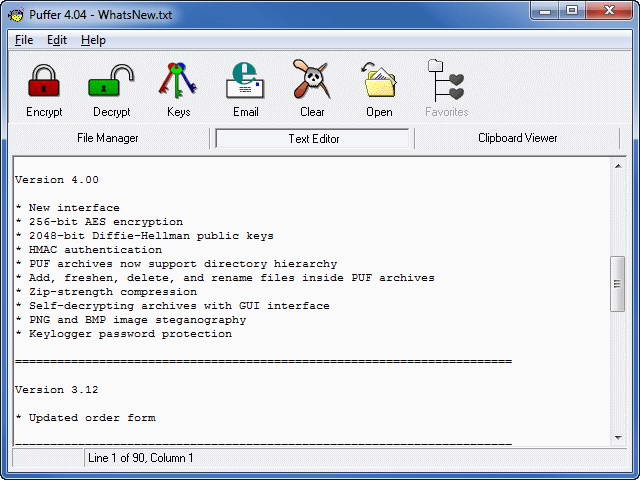The width and height of the screenshot is (640, 480).
Task: Click the Decrypt green open padlock icon
Action: 111,81
